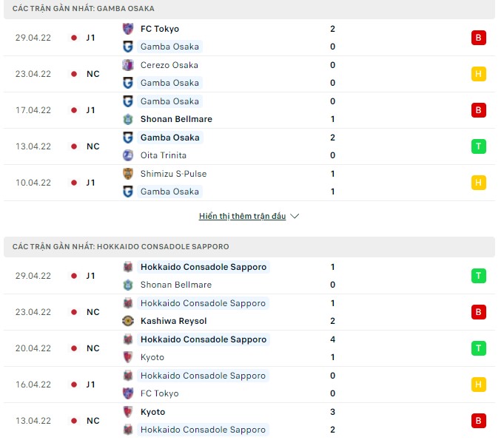Click the 'Các trận gần nhất: Gamba Osaka' header
Image resolution: width=504 pixels, height=440 pixels.
pyautogui.click(x=83, y=8)
